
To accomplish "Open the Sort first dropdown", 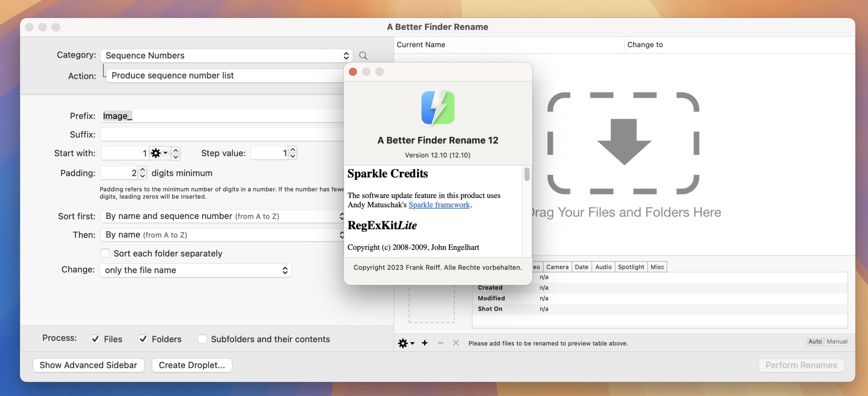I will point(222,216).
